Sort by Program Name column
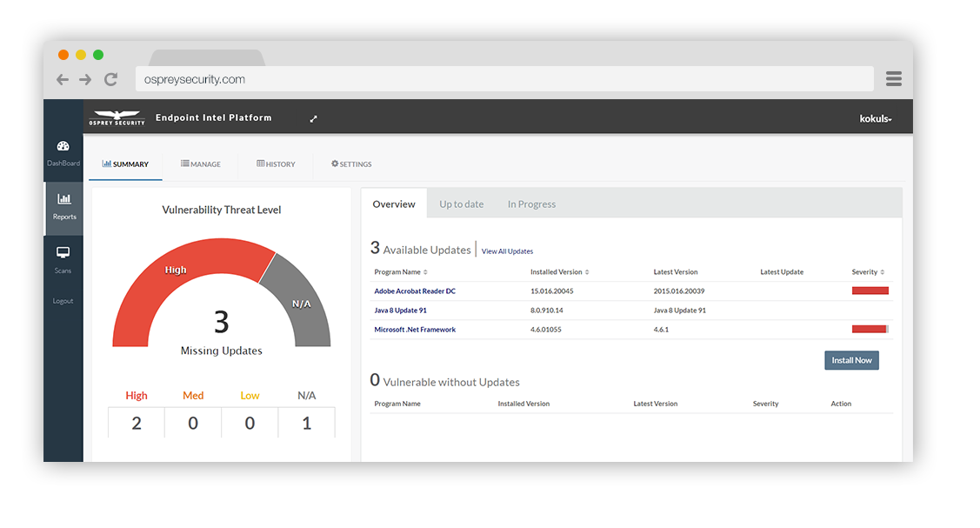 click(400, 272)
